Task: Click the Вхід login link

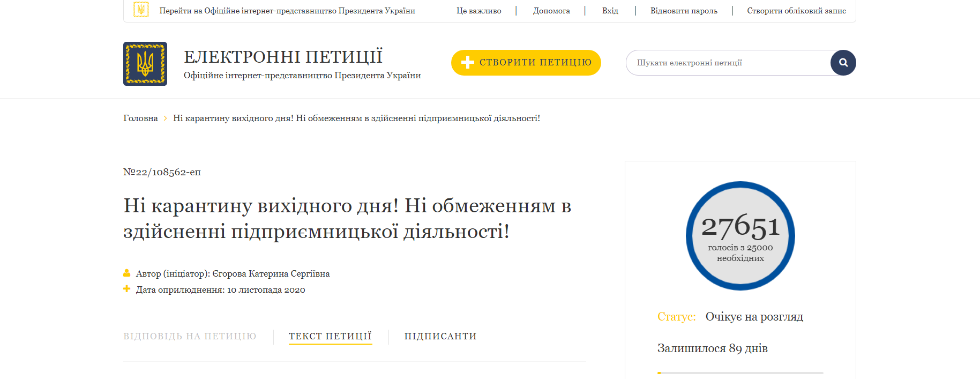Action: pyautogui.click(x=610, y=11)
